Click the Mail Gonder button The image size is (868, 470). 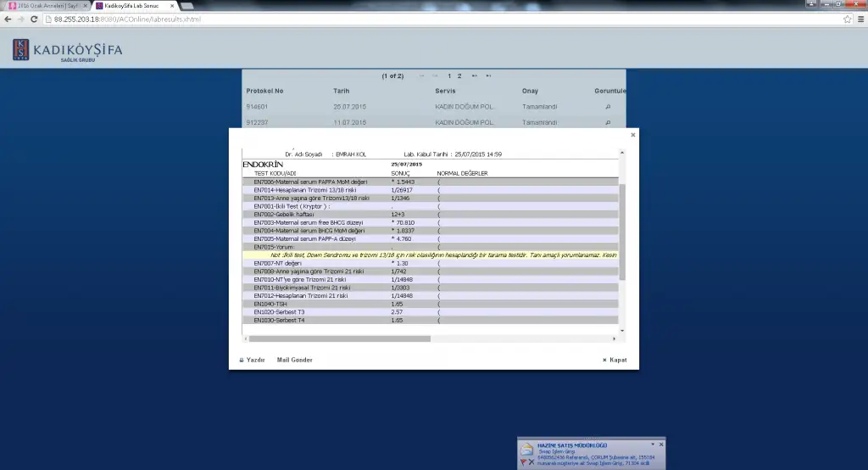(x=294, y=361)
